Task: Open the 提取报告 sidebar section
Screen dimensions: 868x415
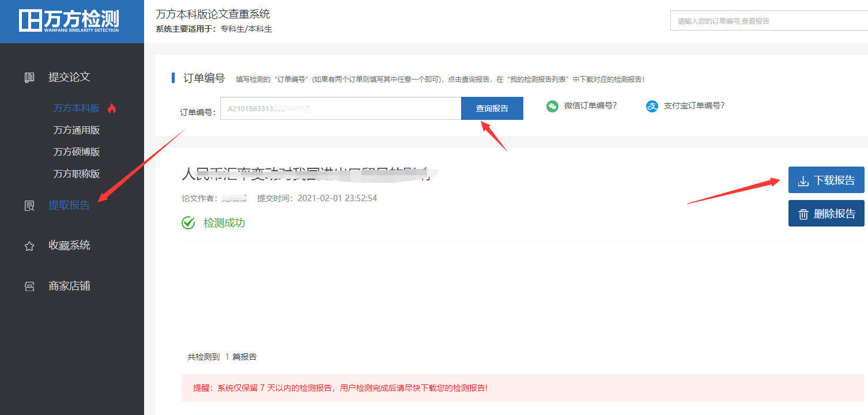Action: click(69, 205)
